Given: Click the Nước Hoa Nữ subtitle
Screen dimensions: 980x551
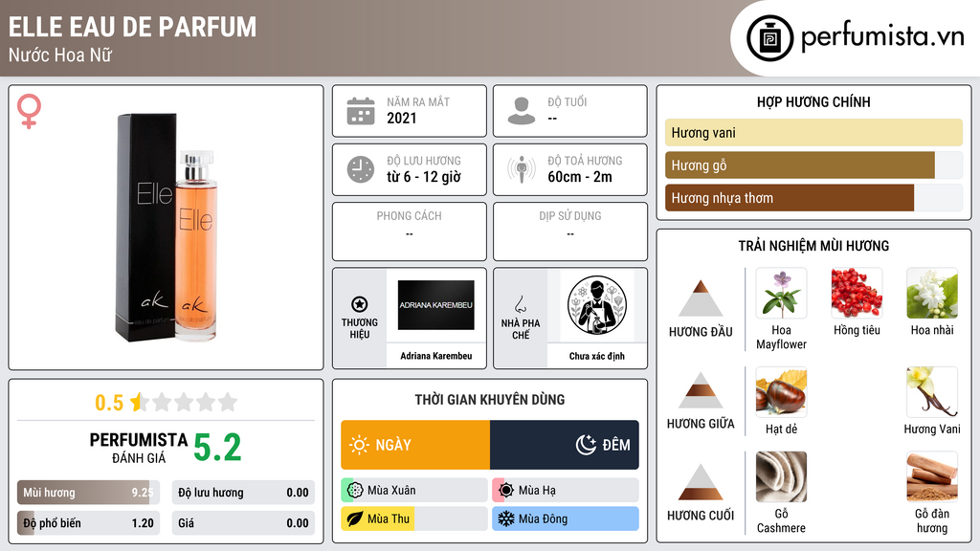Looking at the screenshot, I should coord(60,55).
